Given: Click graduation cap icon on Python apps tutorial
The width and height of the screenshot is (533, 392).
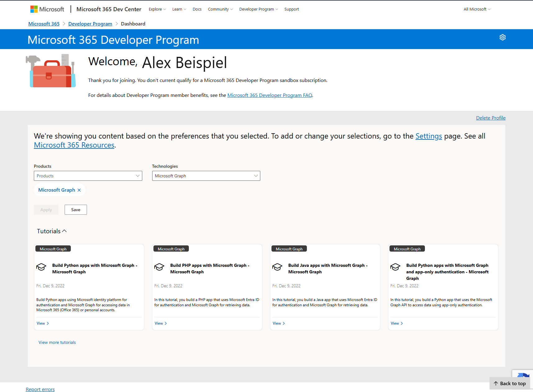Looking at the screenshot, I should point(41,267).
